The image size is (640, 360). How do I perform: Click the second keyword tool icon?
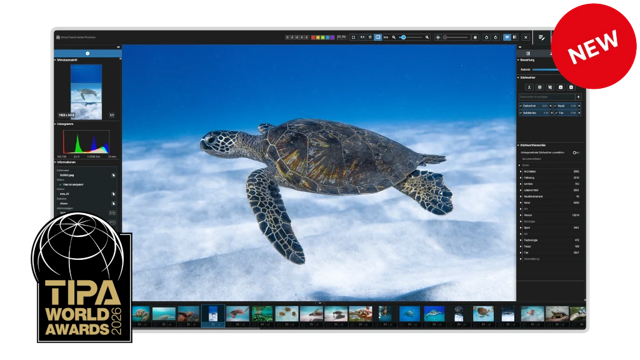[540, 87]
